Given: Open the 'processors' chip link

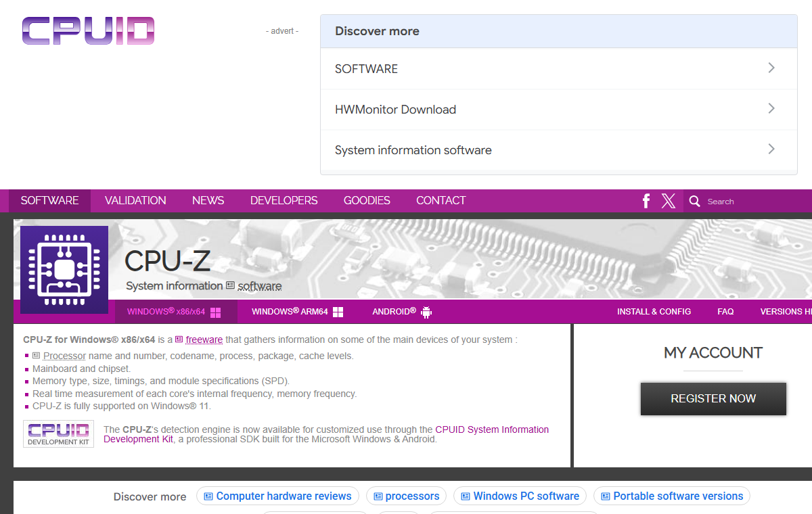Looking at the screenshot, I should click(x=407, y=496).
